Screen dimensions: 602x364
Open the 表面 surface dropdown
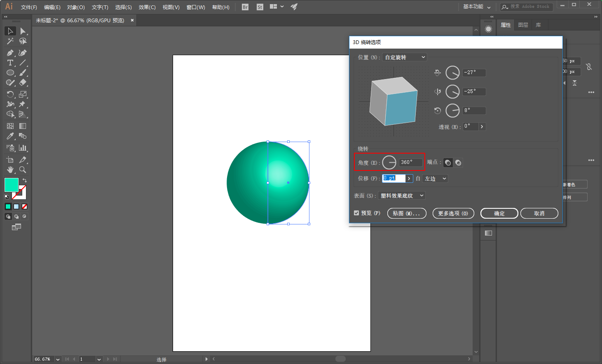click(402, 196)
